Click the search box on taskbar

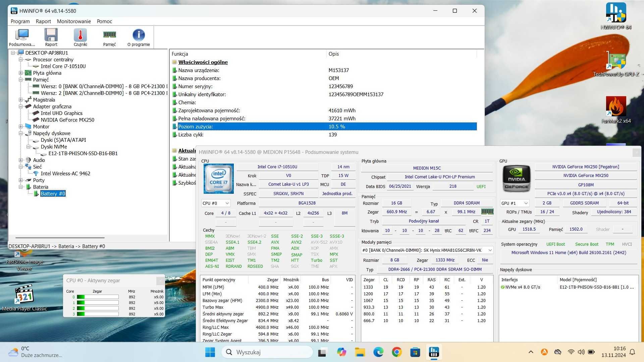267,352
